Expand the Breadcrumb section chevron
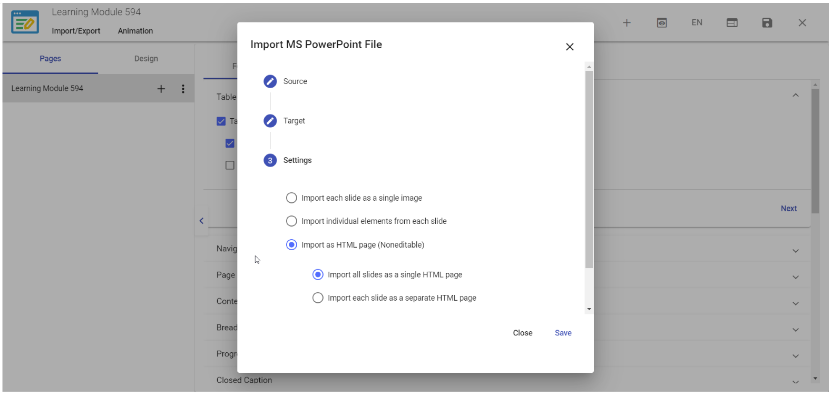 tap(795, 329)
